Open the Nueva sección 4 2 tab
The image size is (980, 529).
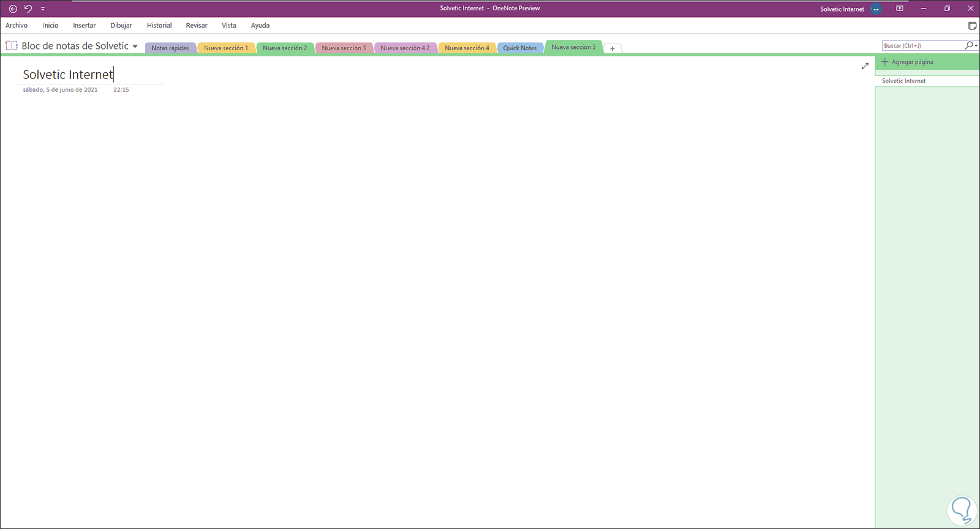405,48
